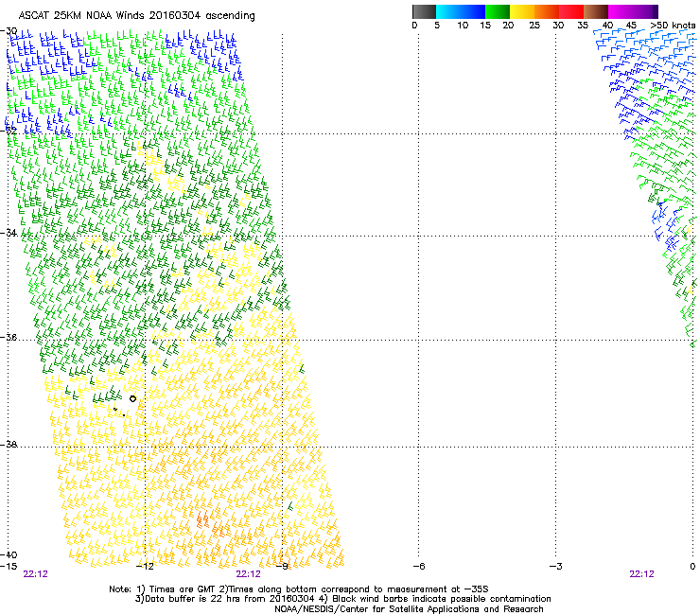
Task: Select the -40 latitude axis label
Action: (9, 554)
